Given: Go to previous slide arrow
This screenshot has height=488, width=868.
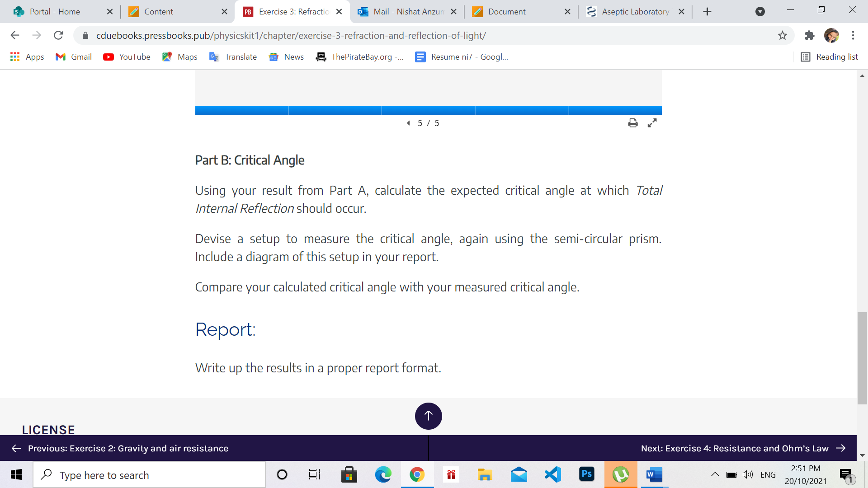Looking at the screenshot, I should pyautogui.click(x=408, y=123).
